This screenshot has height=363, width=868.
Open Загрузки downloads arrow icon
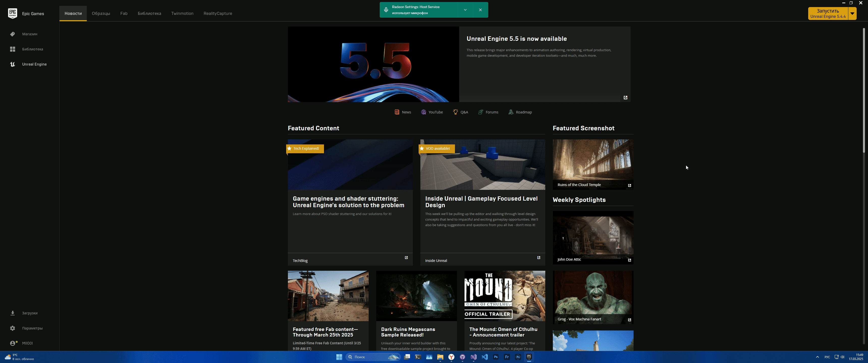12,313
